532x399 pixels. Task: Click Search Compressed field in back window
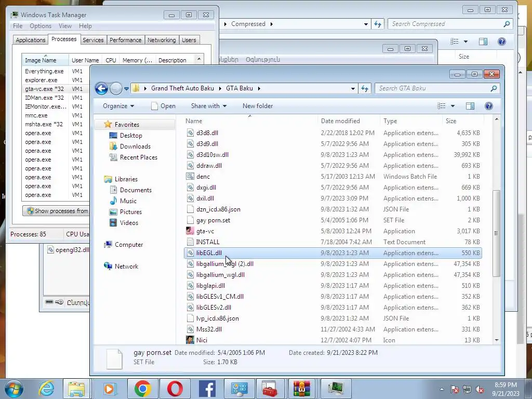(445, 24)
